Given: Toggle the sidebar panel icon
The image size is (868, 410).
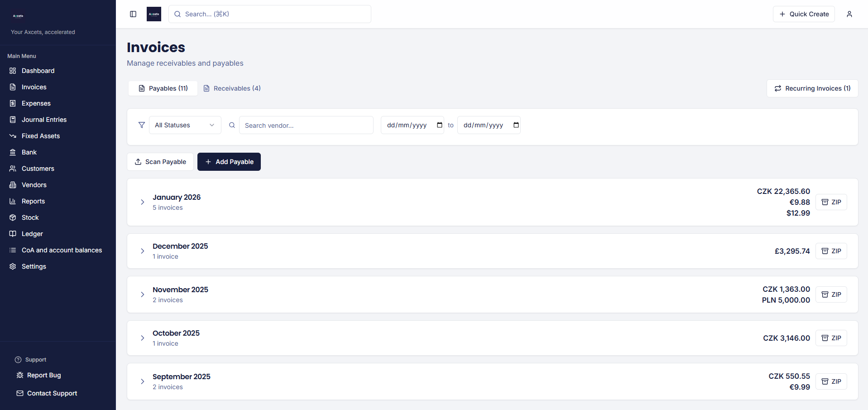Looking at the screenshot, I should coord(133,14).
